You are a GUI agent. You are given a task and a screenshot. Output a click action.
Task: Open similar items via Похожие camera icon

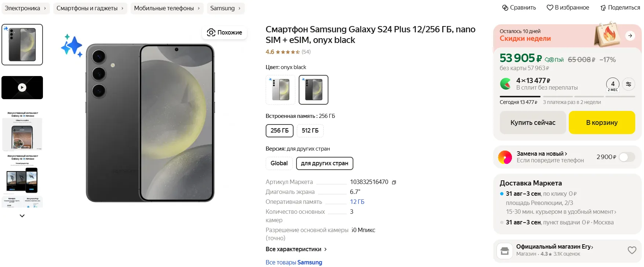click(211, 32)
